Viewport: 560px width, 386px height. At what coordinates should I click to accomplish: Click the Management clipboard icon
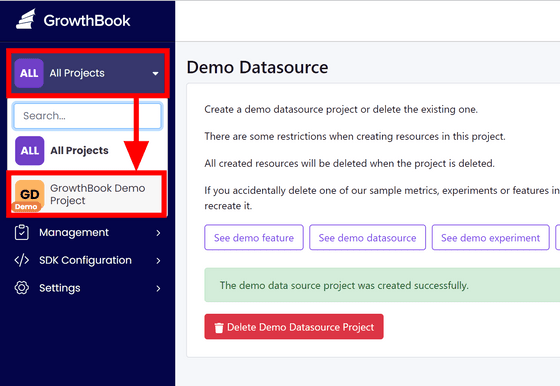click(x=22, y=232)
